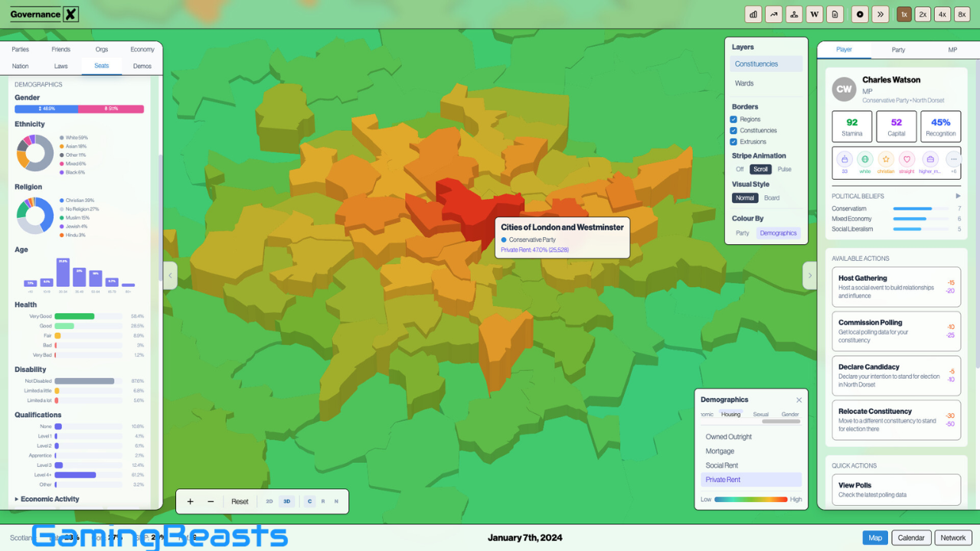Click the trend line graph icon

pos(774,14)
